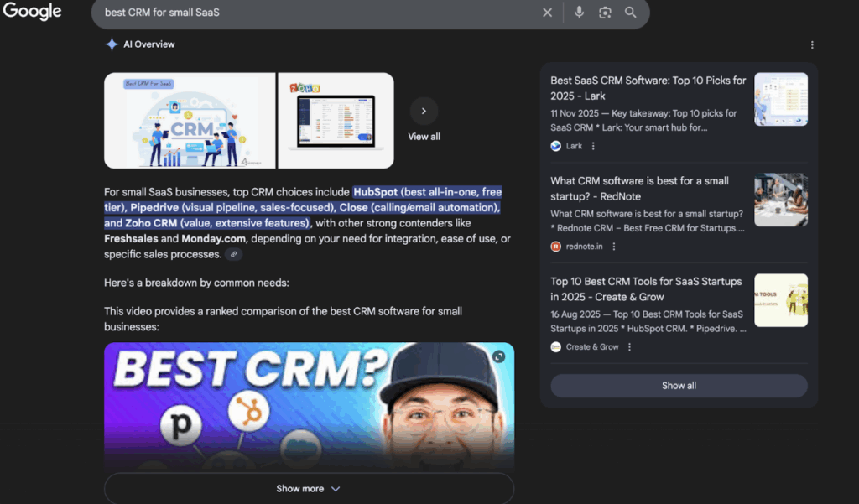Open 'Best SaaS CRM Software: Top 10 Picks' article
859x504 pixels.
(x=648, y=88)
